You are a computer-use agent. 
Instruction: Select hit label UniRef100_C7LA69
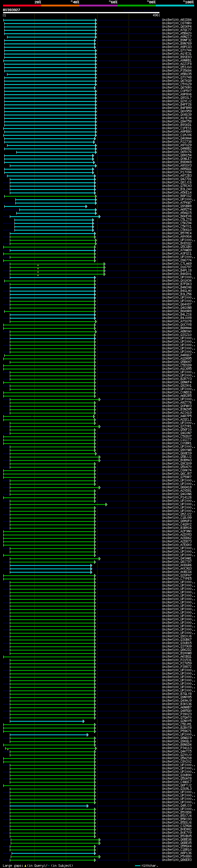[x=177, y=264]
